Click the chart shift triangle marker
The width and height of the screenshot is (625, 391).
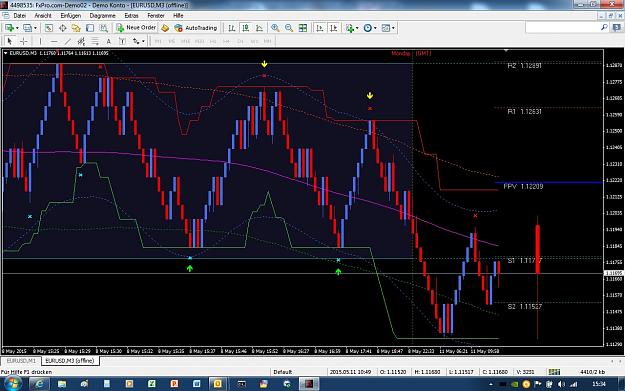[506, 51]
